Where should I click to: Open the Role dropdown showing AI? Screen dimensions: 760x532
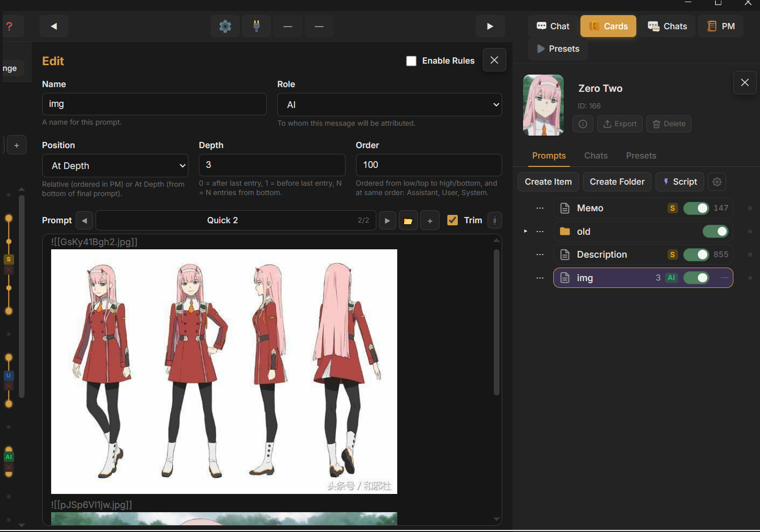pos(389,105)
